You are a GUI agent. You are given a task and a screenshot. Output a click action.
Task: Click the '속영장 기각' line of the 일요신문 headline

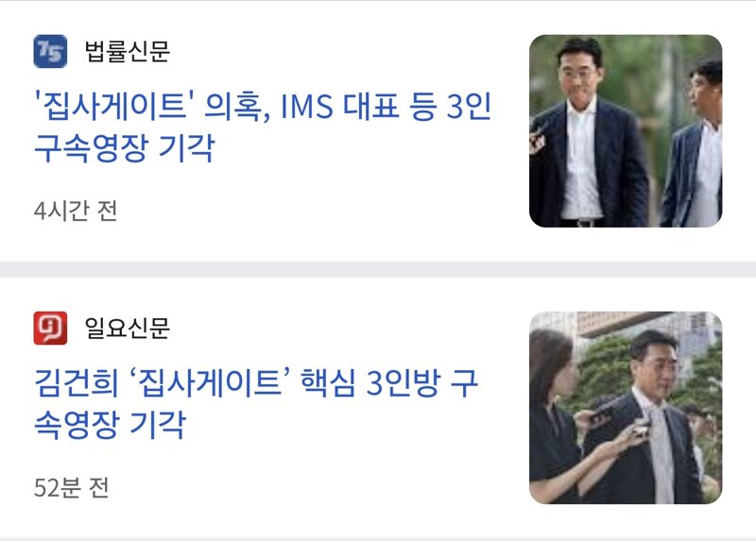tap(110, 425)
